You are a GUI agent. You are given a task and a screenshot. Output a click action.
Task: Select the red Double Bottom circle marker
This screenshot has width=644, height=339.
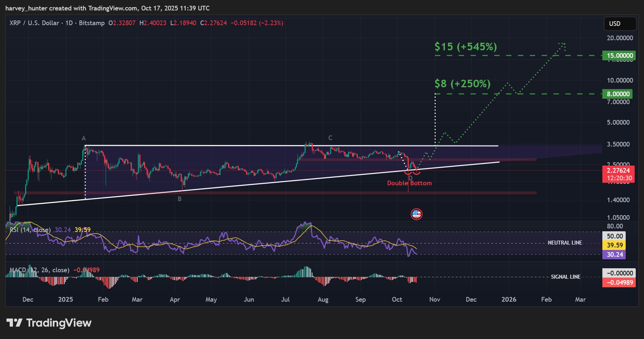click(412, 173)
